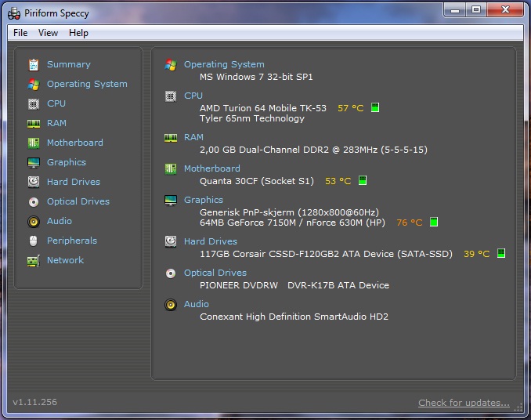Click the PIONEER DVDRW DVR-K17B text
Screen dimensions: 531x420
pos(294,285)
